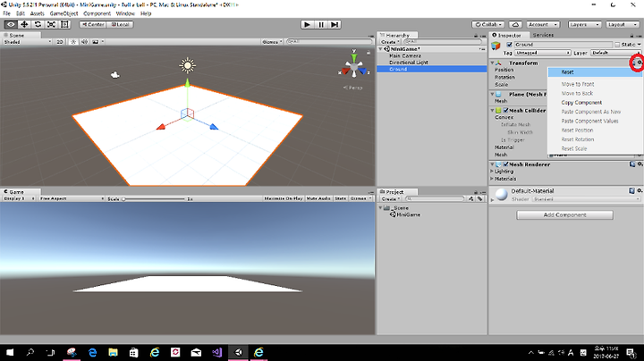Click Project search by label icon

[479, 198]
